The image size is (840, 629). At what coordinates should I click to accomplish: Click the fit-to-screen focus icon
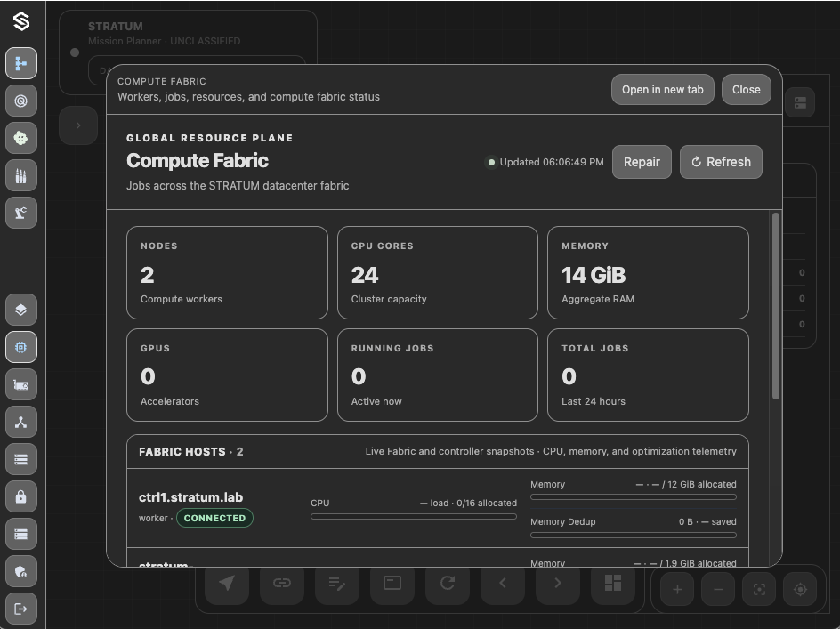759,589
